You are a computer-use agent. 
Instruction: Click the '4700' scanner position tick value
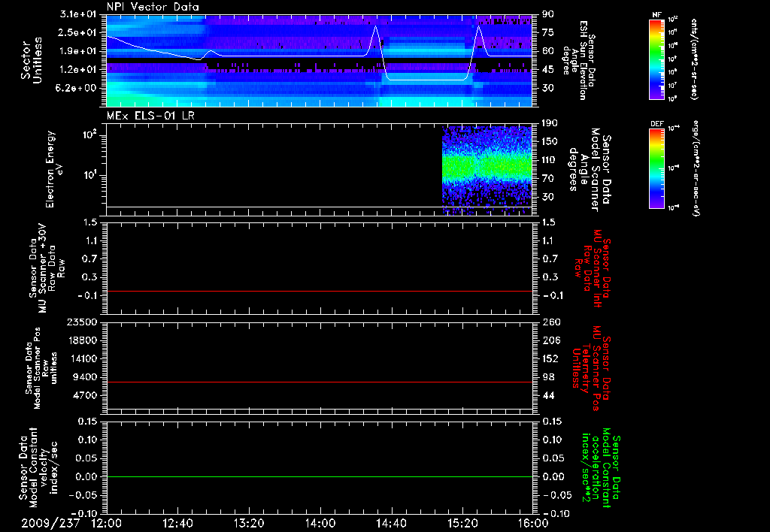[85, 395]
